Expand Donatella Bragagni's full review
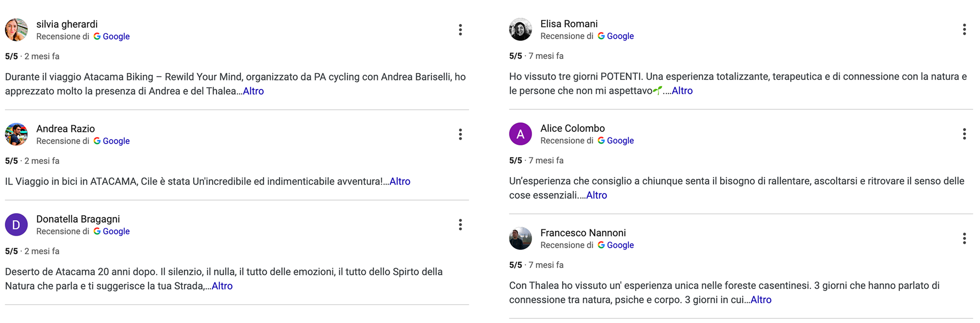 (x=222, y=286)
